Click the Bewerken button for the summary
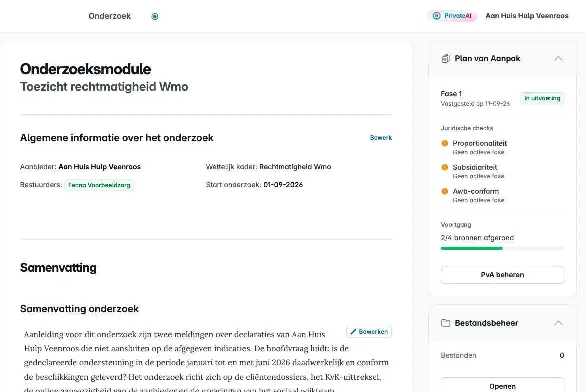Image resolution: width=585 pixels, height=392 pixels. [369, 332]
